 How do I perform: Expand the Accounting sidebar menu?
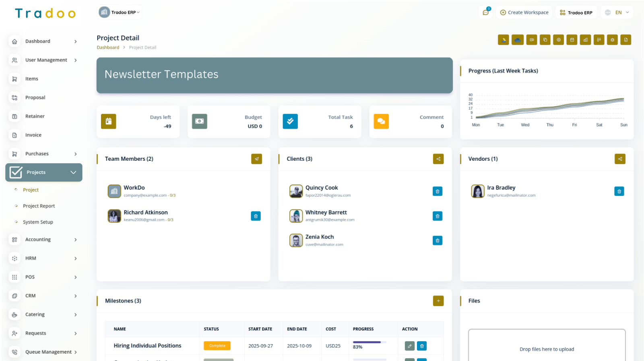43,240
